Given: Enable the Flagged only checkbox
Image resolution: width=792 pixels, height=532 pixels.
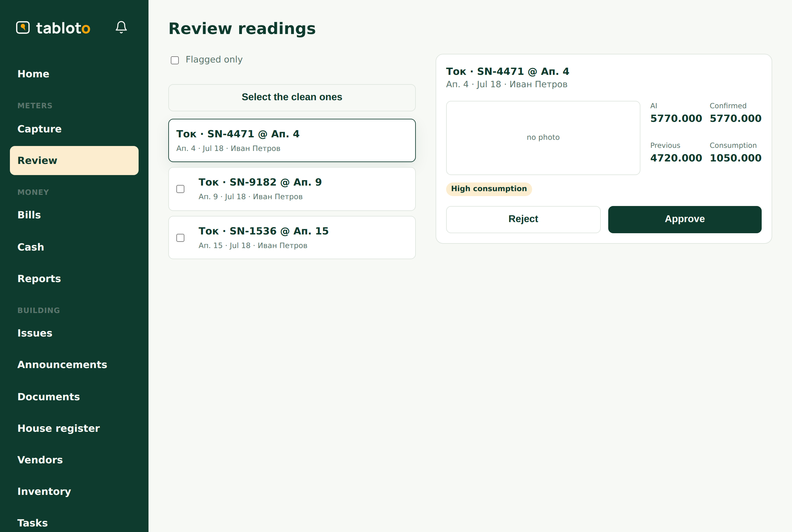Looking at the screenshot, I should (x=175, y=60).
